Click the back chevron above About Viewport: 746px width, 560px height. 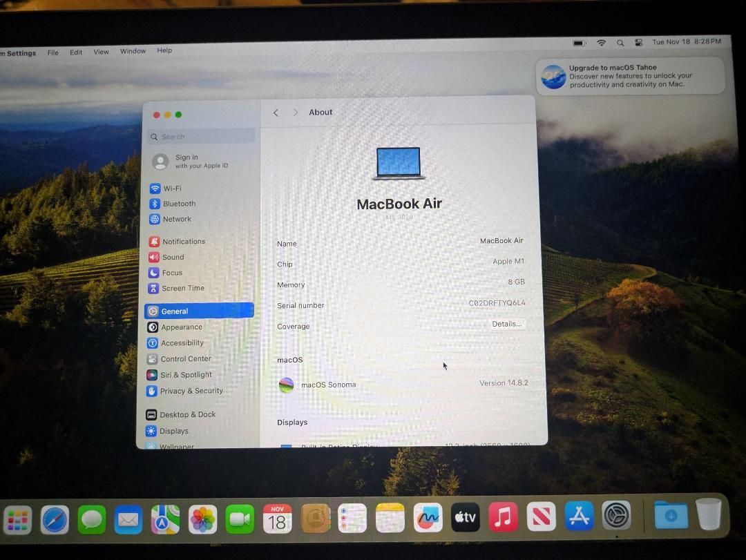276,112
